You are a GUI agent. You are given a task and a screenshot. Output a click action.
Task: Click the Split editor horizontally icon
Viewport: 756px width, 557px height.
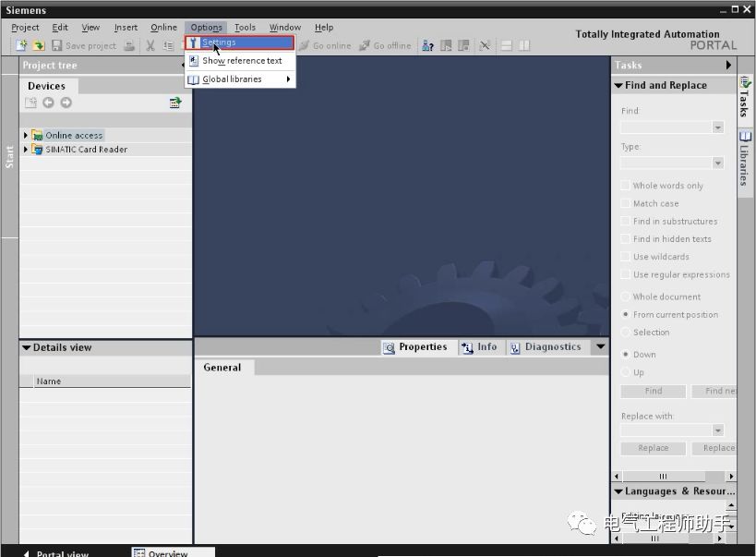point(506,46)
